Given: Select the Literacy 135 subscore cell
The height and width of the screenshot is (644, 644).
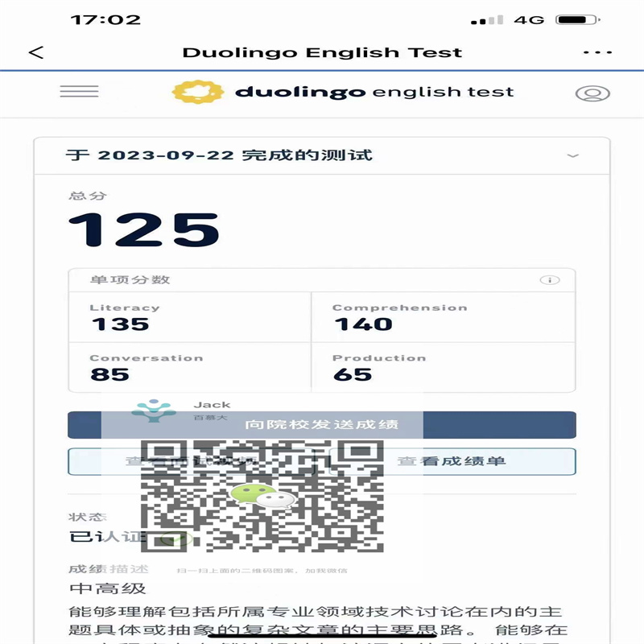Looking at the screenshot, I should click(189, 316).
